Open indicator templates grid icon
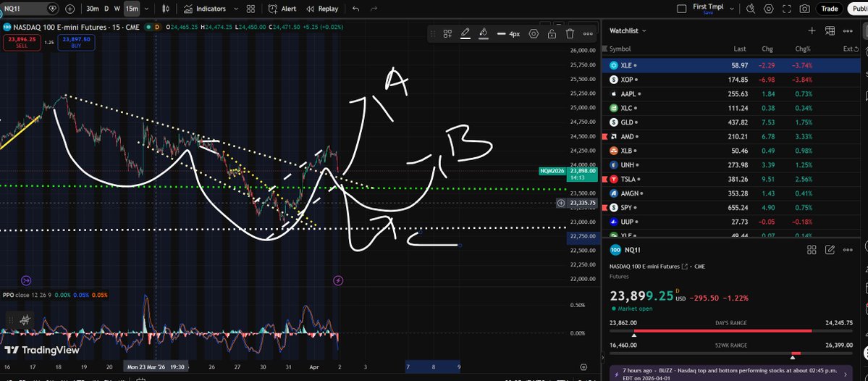The height and width of the screenshot is (381, 868). coord(250,9)
